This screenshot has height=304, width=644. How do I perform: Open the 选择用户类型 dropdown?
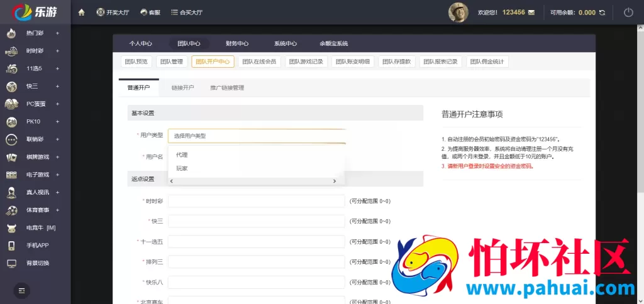[257, 136]
